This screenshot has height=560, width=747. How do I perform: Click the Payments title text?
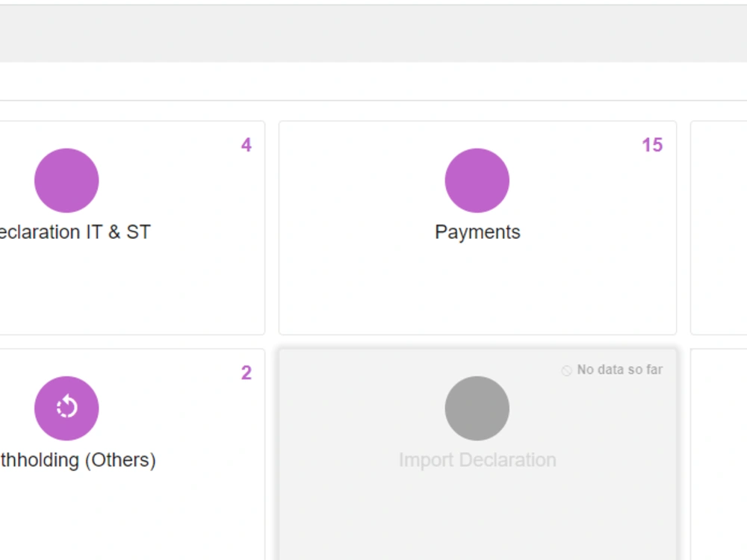(477, 232)
